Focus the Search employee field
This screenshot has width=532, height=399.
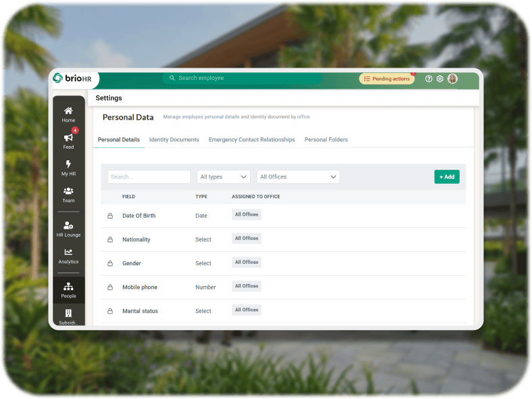pyautogui.click(x=242, y=78)
